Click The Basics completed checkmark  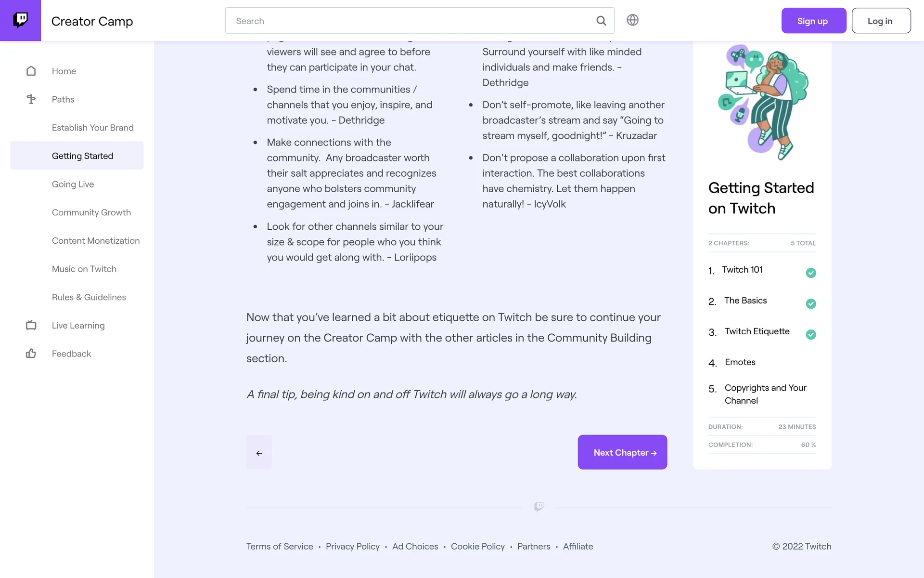tap(811, 304)
